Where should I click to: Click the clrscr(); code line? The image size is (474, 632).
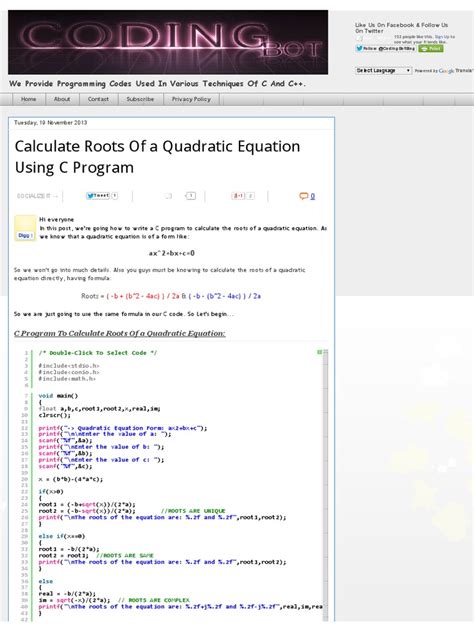[54, 415]
